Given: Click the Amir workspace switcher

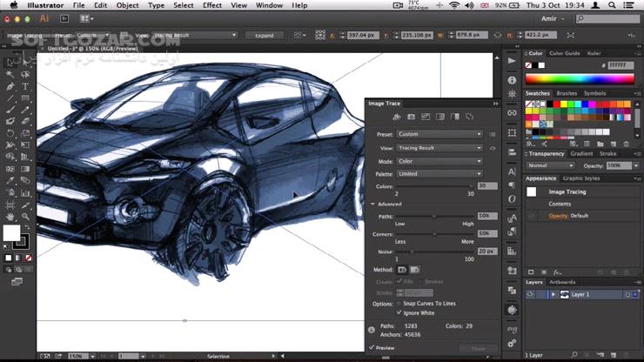Looking at the screenshot, I should click(x=553, y=18).
